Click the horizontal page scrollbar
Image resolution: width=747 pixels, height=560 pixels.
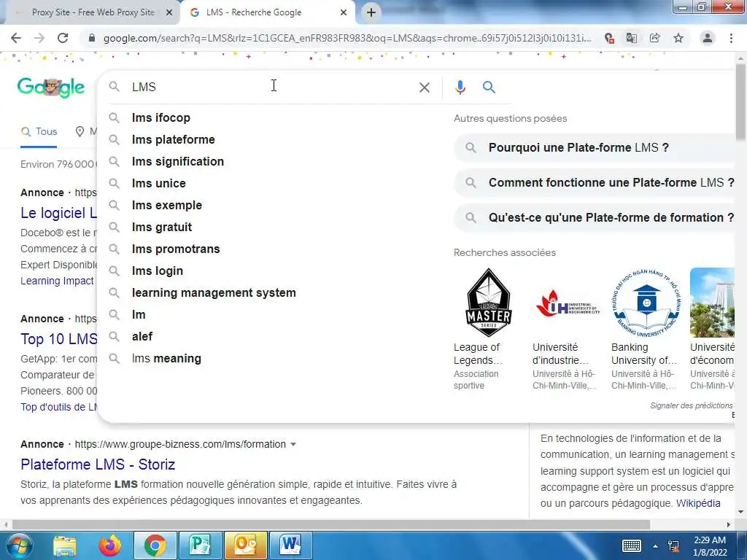click(331, 524)
